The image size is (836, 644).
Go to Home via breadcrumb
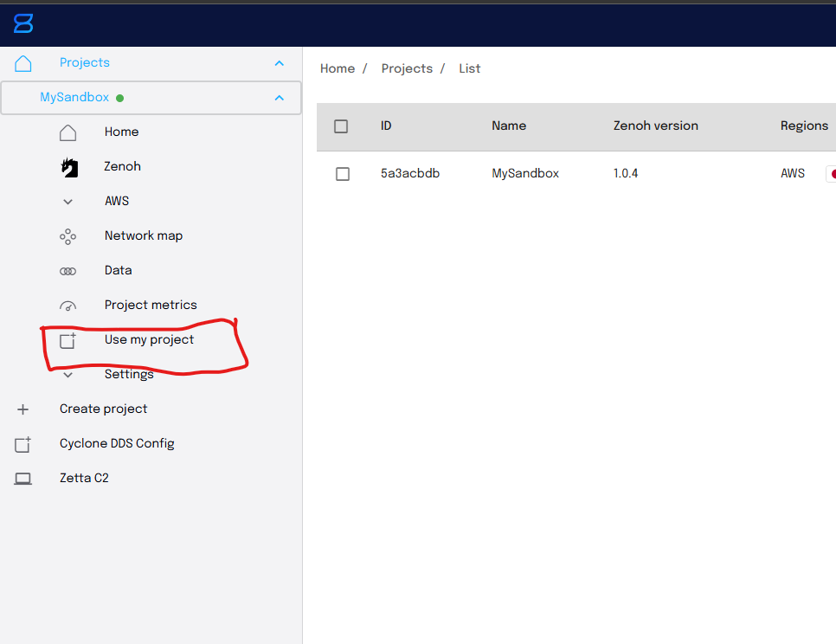tap(337, 68)
